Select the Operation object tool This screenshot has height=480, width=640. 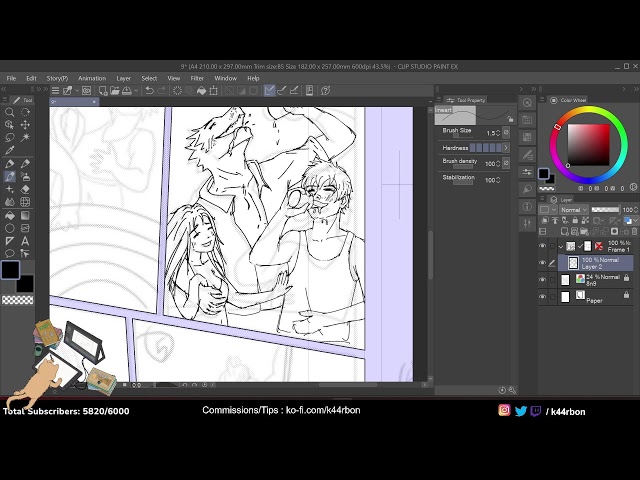click(x=9, y=125)
